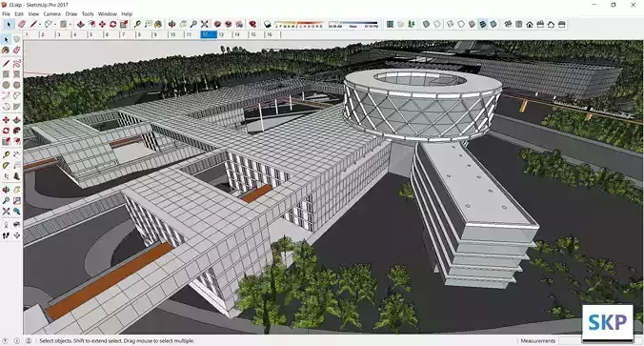Image resolution: width=644 pixels, height=346 pixels.
Task: Adjust the shadow date month slider
Action: tap(299, 24)
